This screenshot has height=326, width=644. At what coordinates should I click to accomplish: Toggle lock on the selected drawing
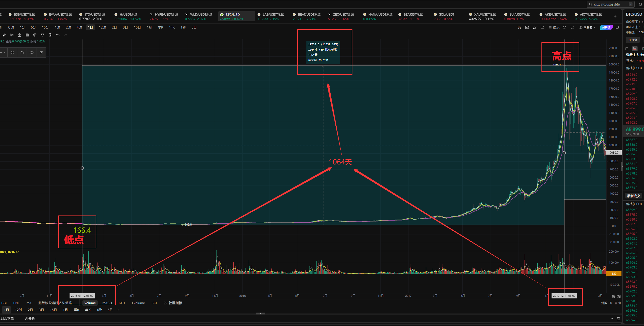[22, 52]
